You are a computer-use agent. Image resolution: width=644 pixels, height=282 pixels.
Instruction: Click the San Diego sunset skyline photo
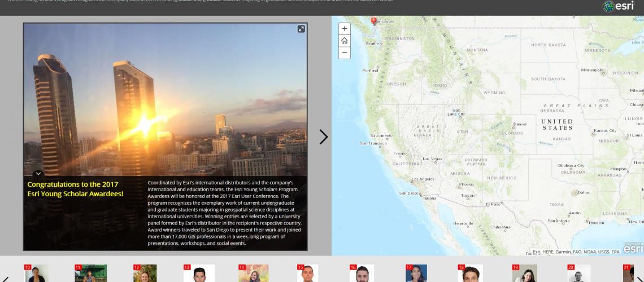pos(165,100)
